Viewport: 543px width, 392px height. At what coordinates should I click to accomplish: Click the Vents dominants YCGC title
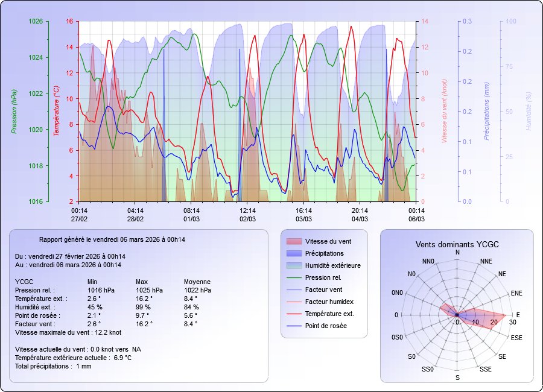[x=457, y=244]
